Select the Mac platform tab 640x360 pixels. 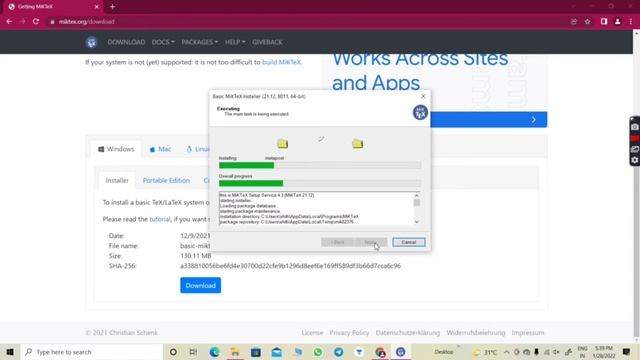(x=160, y=149)
